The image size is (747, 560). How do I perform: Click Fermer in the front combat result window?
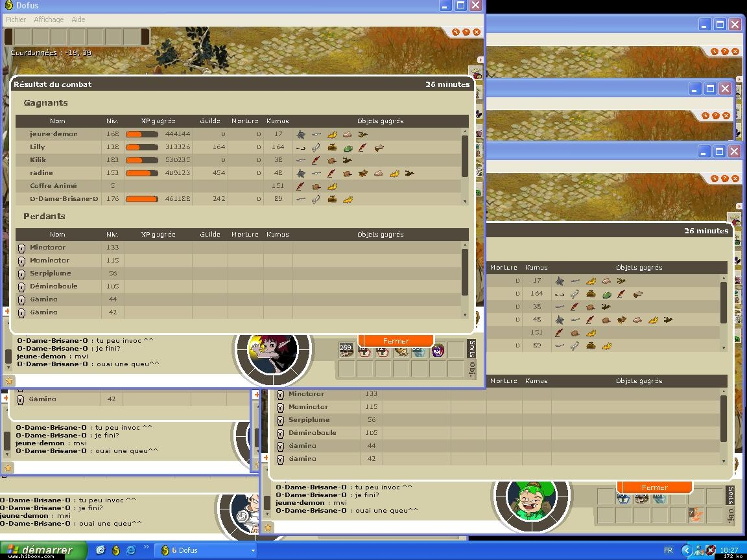coord(396,341)
